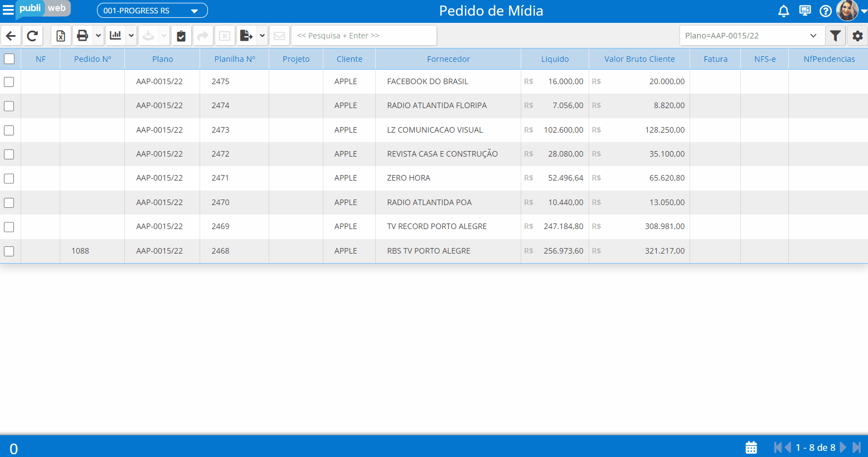Click the Cliente column header
This screenshot has width=868, height=457.
pos(350,59)
